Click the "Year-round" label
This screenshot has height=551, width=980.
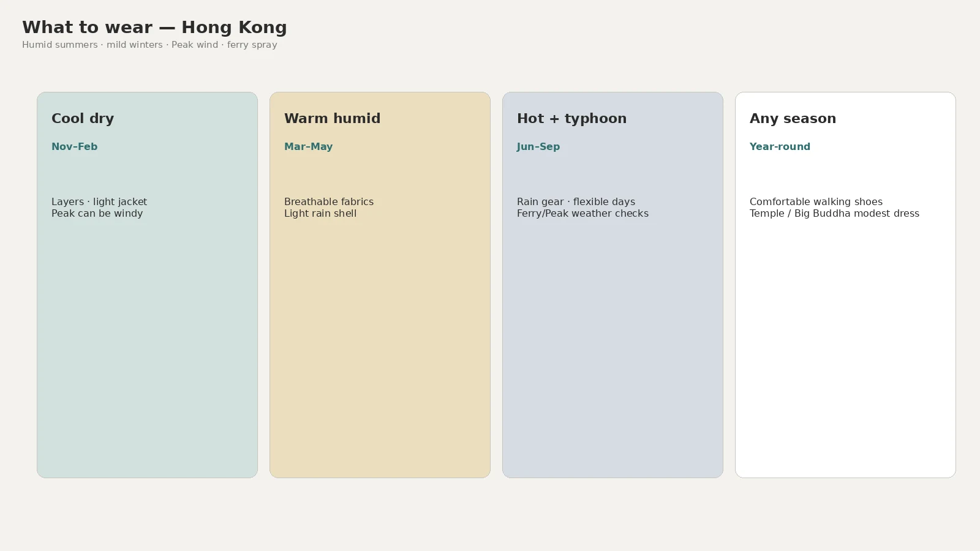pyautogui.click(x=780, y=146)
